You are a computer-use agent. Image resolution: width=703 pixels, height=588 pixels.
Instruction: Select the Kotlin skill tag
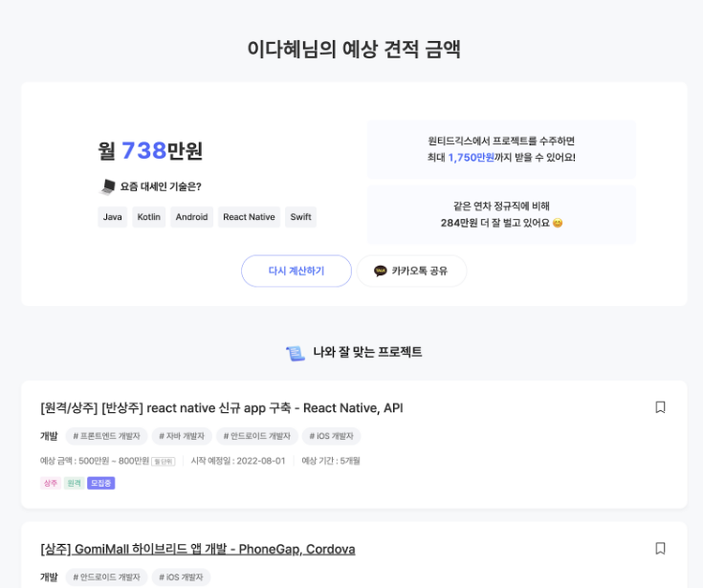(x=149, y=217)
